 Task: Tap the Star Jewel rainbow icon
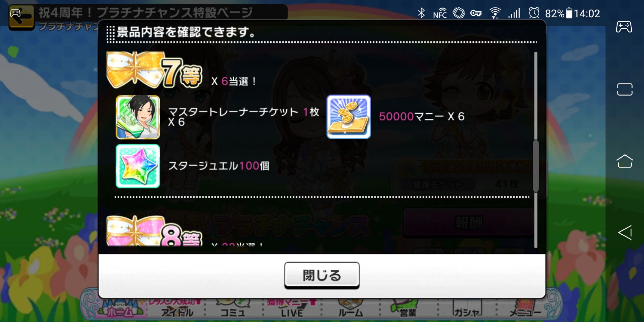[x=138, y=166]
